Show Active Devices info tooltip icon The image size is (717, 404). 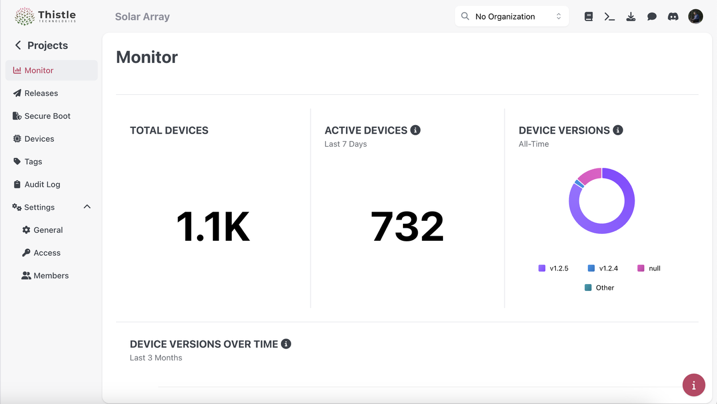[416, 130]
